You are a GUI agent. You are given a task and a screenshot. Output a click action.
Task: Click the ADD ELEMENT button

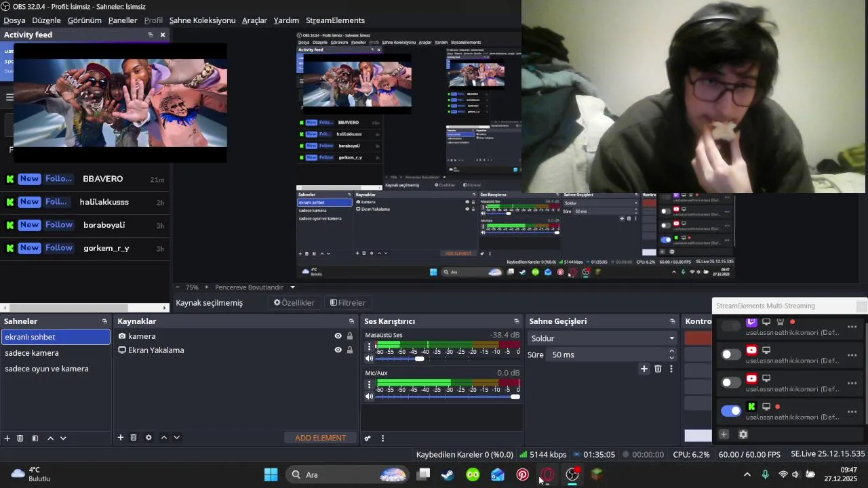click(320, 438)
